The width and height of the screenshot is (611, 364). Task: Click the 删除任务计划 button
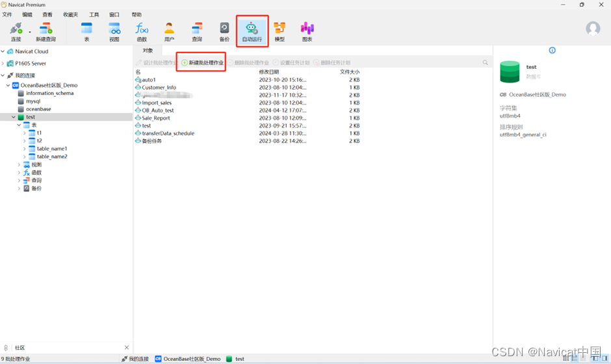[x=331, y=62]
